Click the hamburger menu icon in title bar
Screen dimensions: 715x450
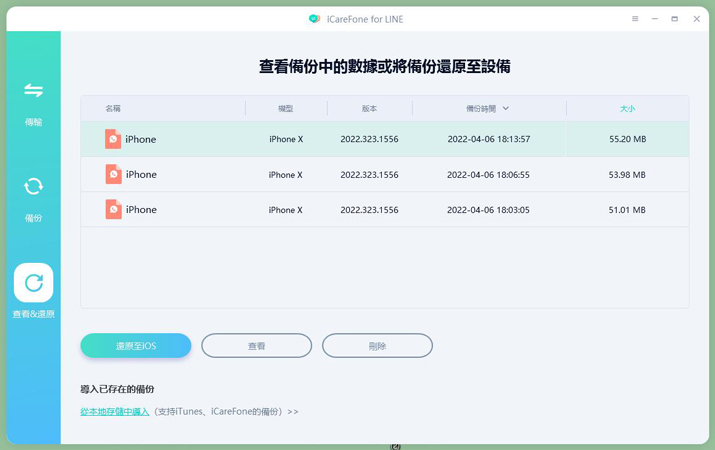coord(635,19)
